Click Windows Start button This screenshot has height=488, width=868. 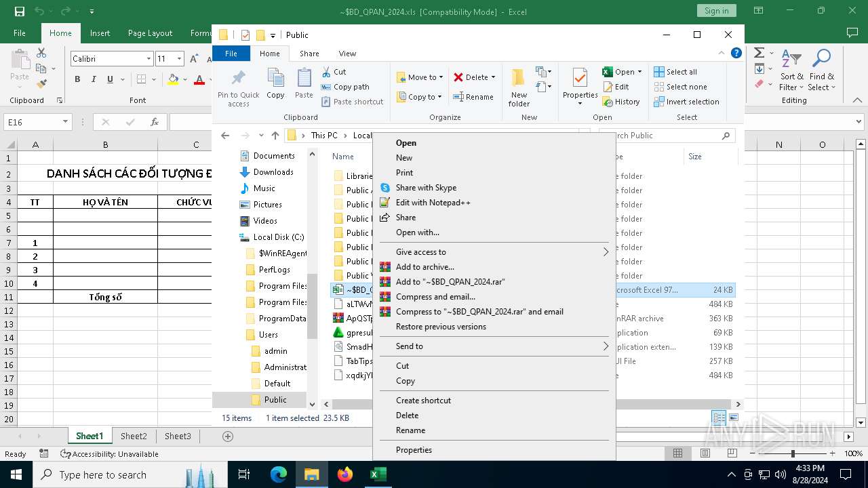point(16,475)
